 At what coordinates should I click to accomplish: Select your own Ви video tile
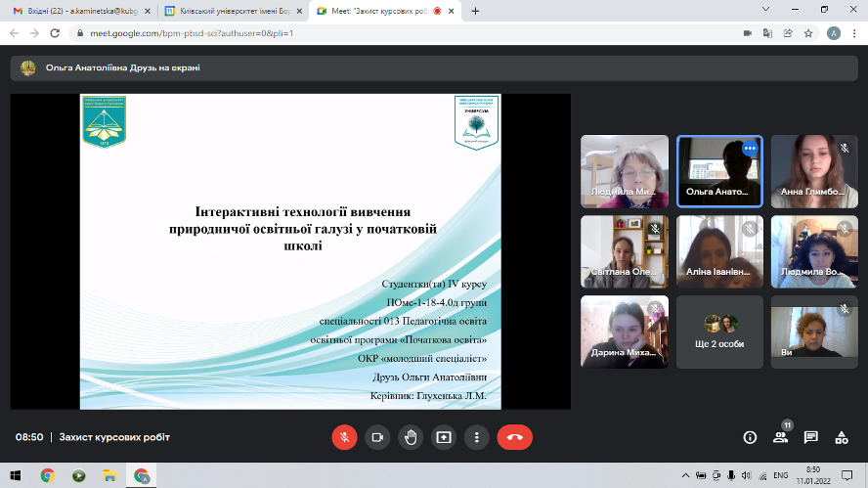814,332
